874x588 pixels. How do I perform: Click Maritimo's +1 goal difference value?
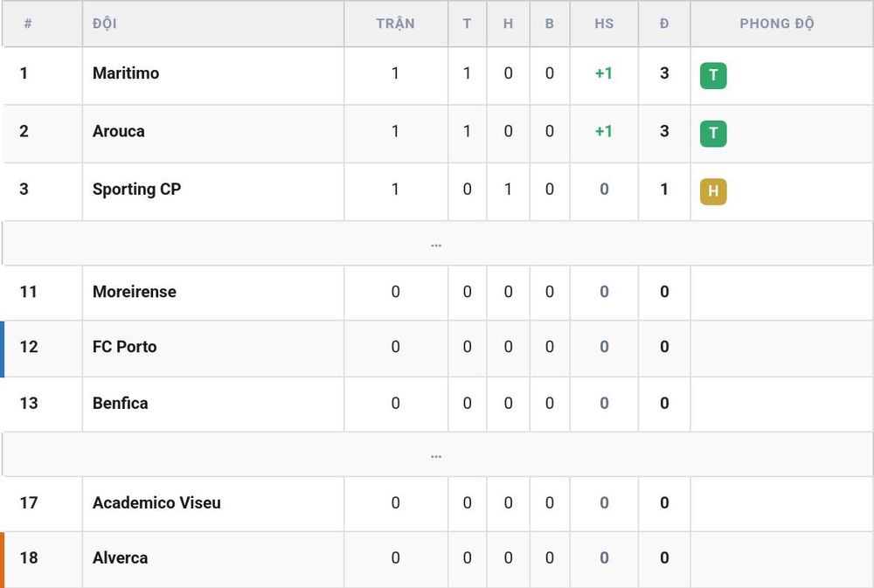(x=604, y=73)
